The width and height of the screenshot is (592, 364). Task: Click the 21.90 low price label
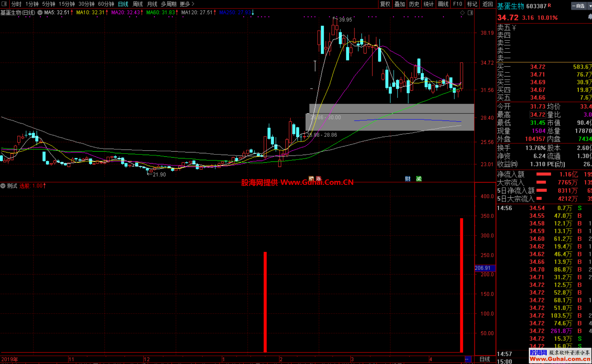coord(159,175)
